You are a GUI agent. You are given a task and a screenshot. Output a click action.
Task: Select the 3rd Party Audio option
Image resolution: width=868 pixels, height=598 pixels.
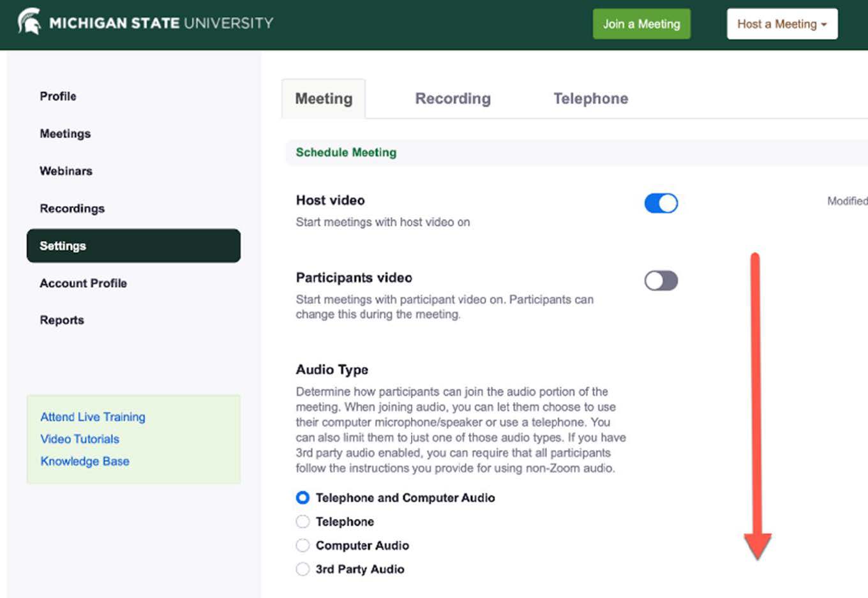pyautogui.click(x=303, y=569)
